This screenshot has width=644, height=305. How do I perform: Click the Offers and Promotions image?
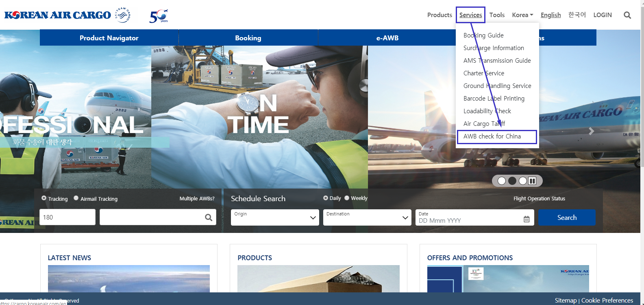508,279
